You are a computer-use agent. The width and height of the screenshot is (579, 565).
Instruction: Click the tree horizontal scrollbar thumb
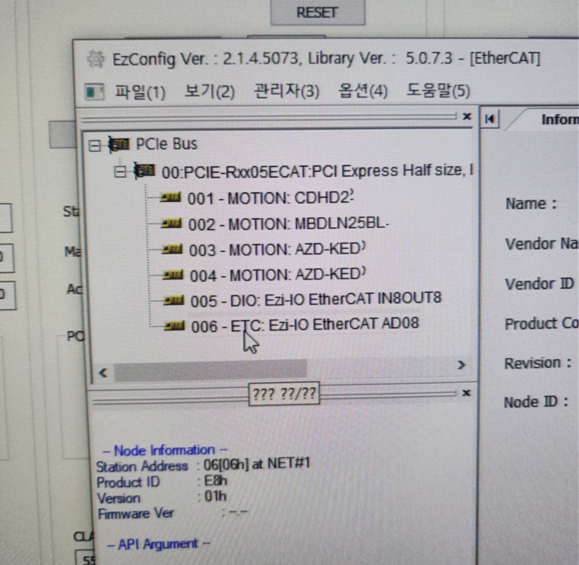coord(210,370)
